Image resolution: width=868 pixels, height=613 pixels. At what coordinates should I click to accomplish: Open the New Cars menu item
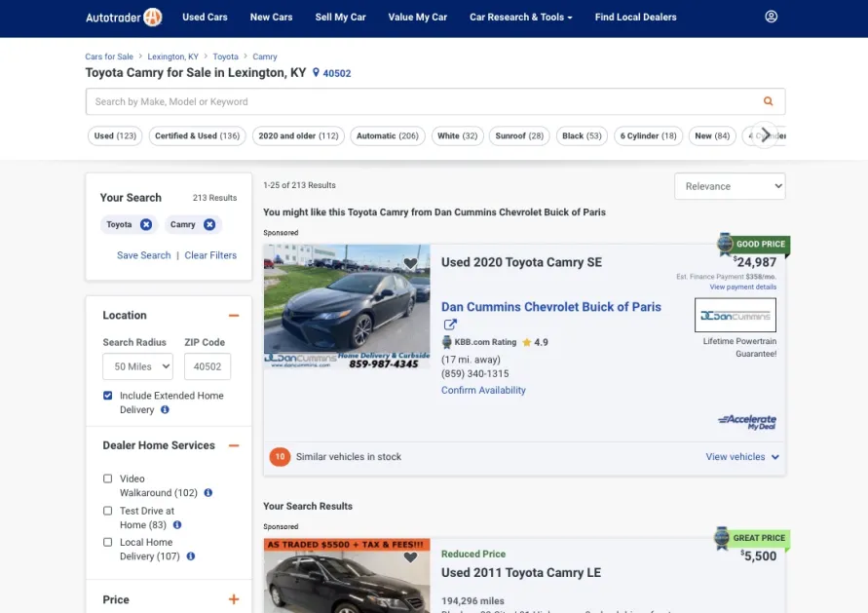[271, 18]
